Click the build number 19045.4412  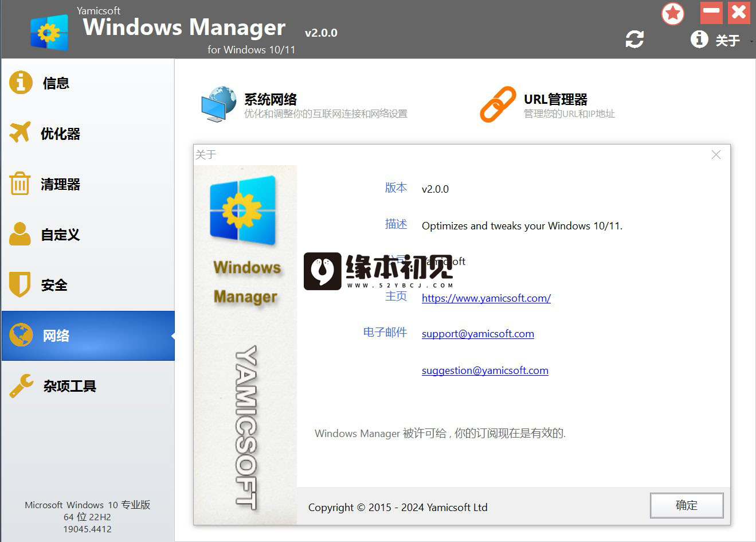coord(87,529)
